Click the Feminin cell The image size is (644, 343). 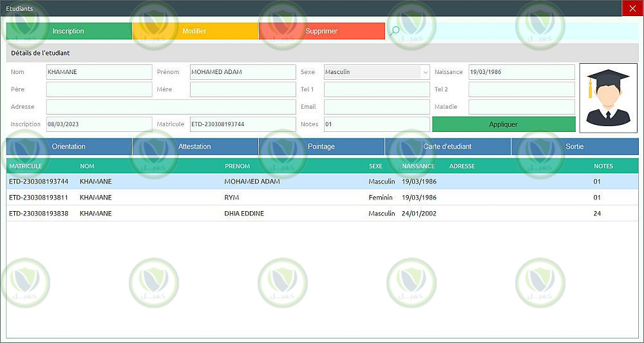click(x=381, y=198)
